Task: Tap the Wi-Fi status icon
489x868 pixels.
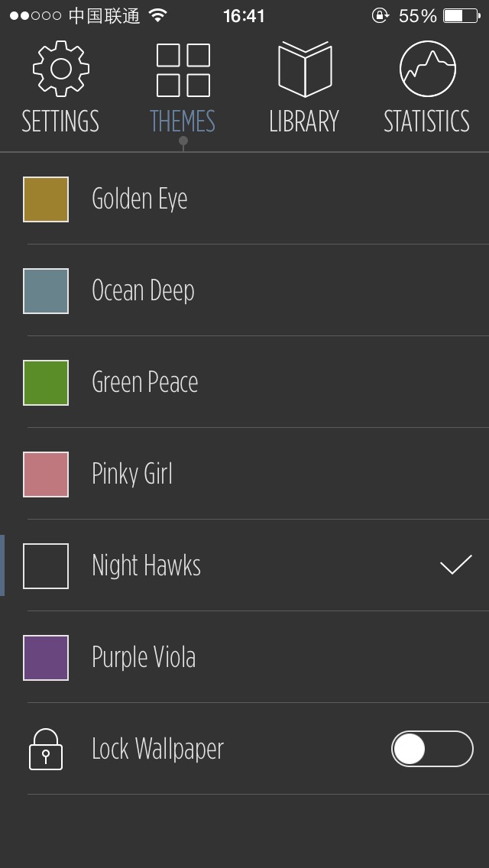Action: point(158,15)
